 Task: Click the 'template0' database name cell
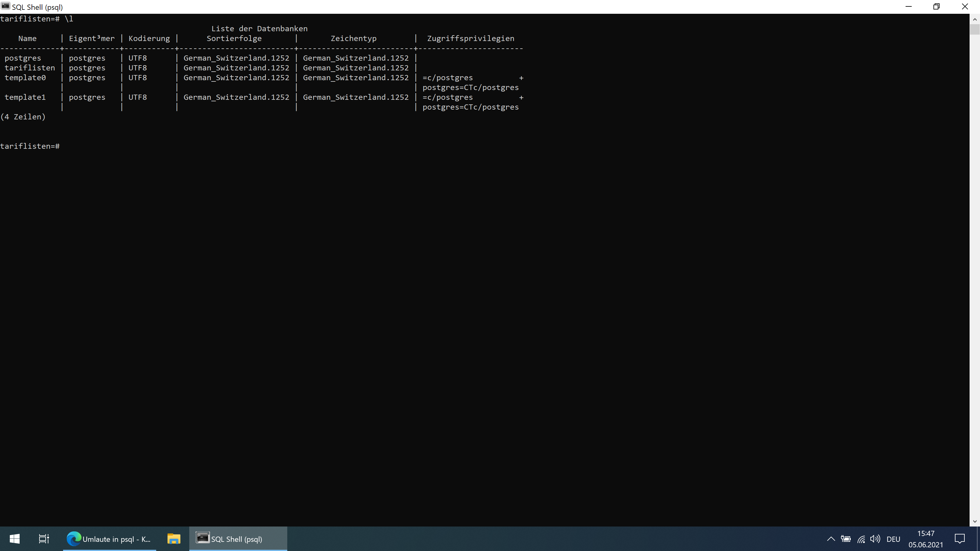click(x=25, y=77)
